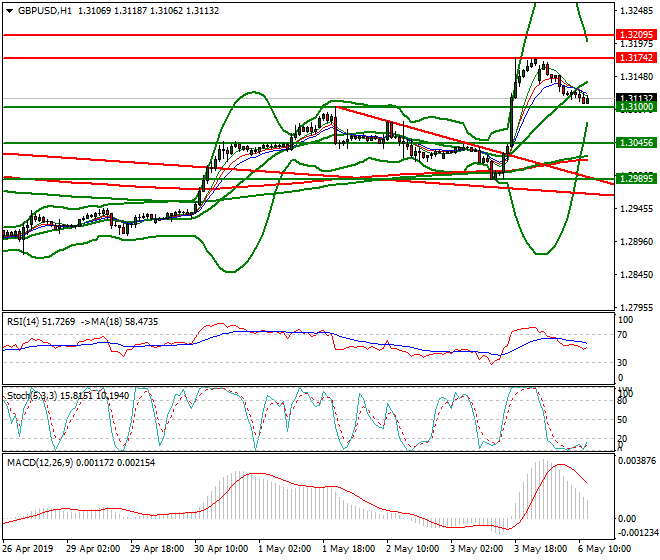660x560 pixels.
Task: Select the 3 May 02:00 time axis label
Action: pyautogui.click(x=476, y=549)
